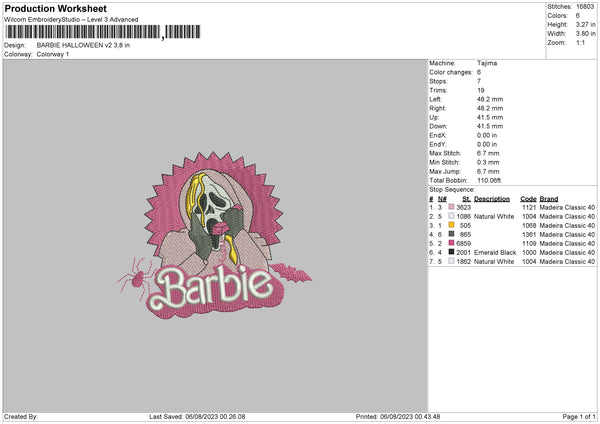
Task: Click the pink swatch in stop 1 row
Action: tap(452, 207)
